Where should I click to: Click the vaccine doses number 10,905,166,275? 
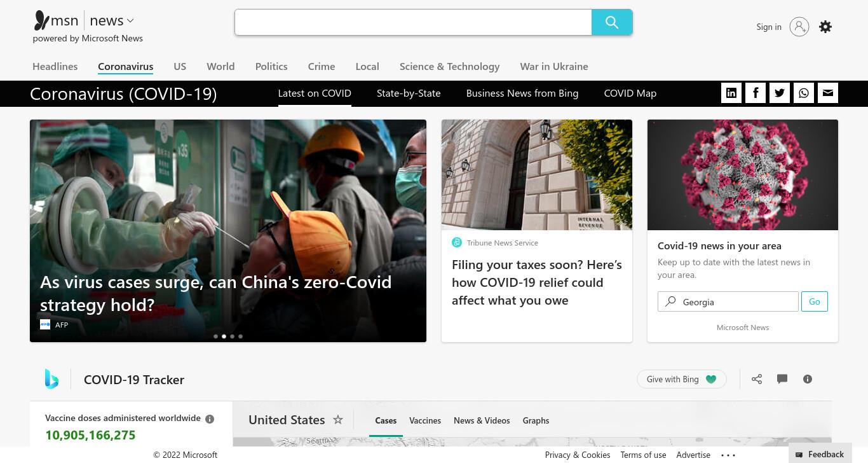[90, 435]
